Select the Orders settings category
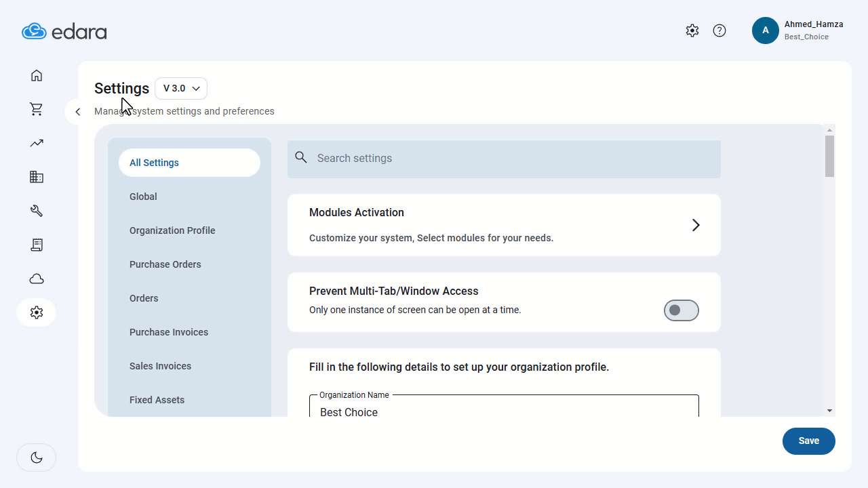The image size is (868, 488). [144, 298]
